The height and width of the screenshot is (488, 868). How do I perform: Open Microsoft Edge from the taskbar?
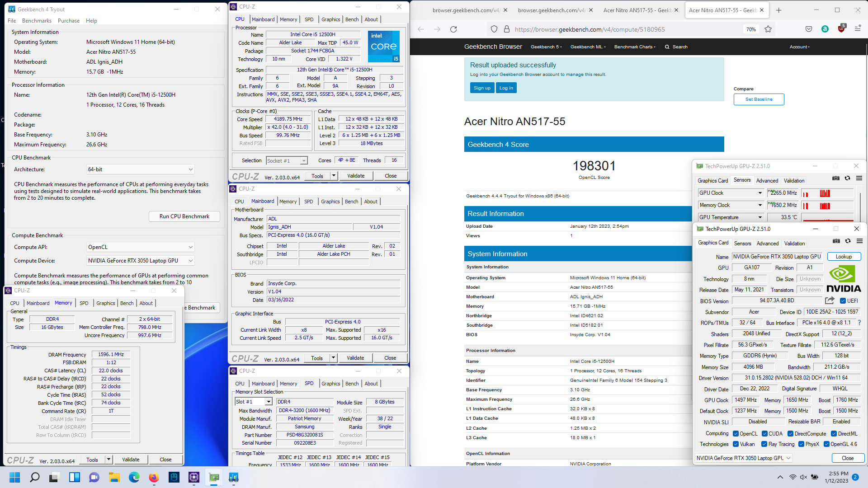point(134,477)
